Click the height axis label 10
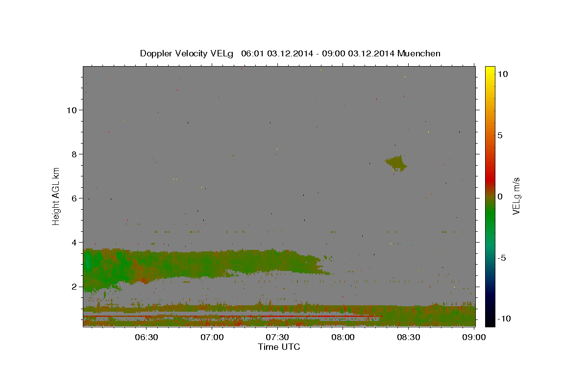Screen dimensions: 588x392 (72, 110)
